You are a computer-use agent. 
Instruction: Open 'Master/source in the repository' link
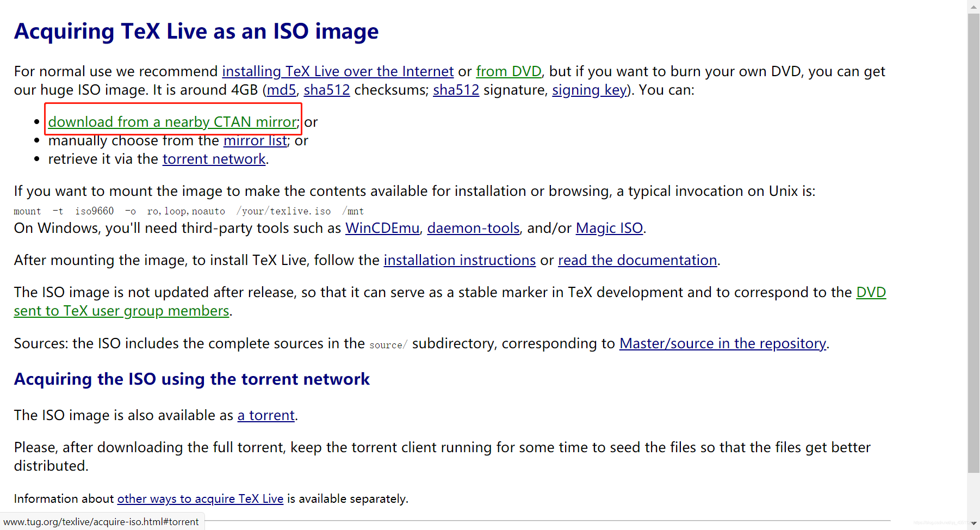coord(722,343)
